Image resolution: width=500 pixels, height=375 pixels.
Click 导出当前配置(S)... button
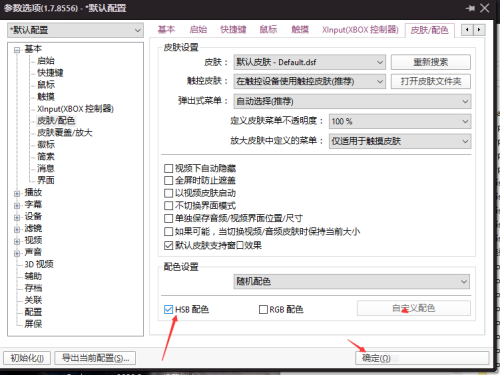[95, 358]
